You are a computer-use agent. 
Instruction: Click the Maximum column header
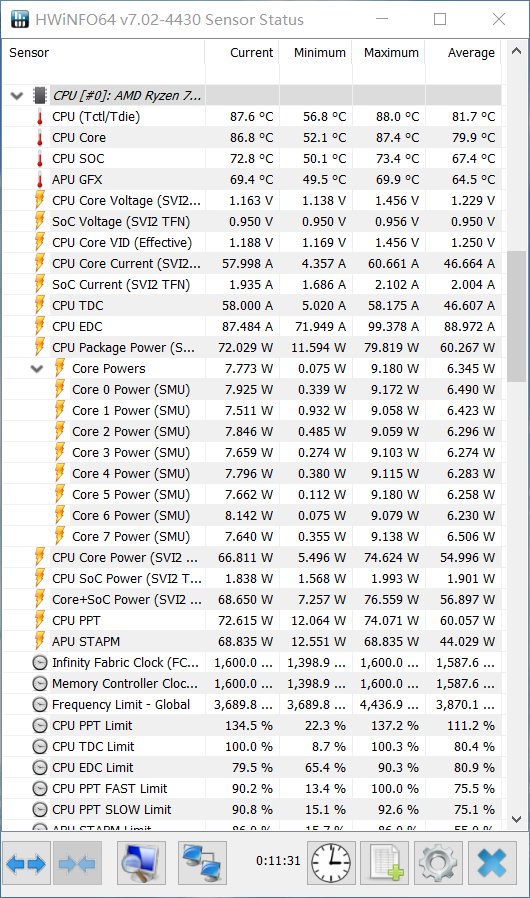388,53
